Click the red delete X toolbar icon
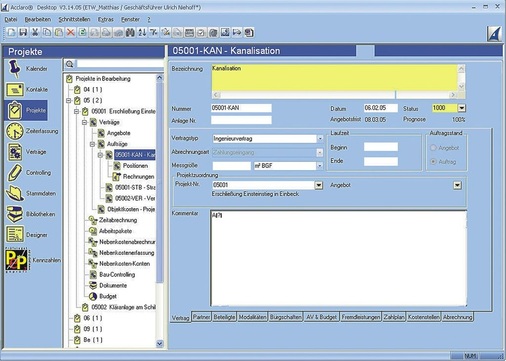Screen dimensions: 506x361 [x=71, y=32]
